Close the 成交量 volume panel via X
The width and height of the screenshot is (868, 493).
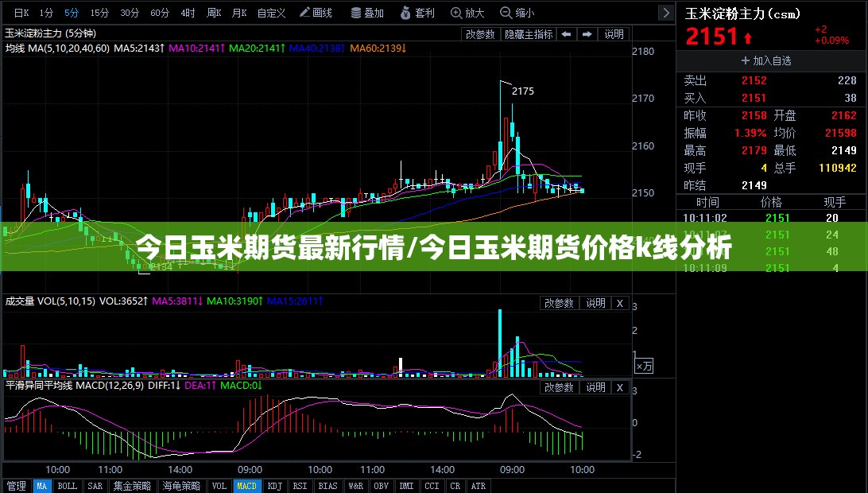coord(620,303)
